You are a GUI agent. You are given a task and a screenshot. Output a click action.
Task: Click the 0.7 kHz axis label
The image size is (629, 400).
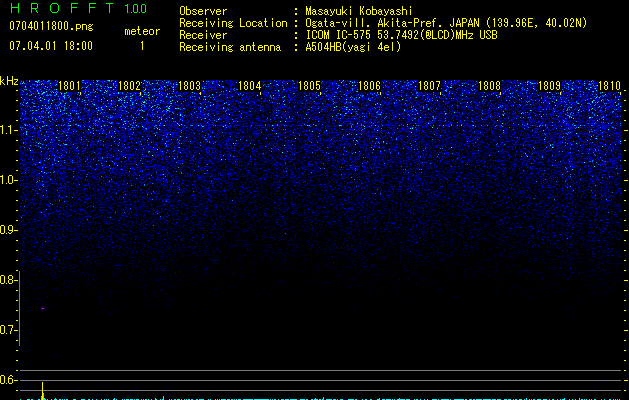8,330
